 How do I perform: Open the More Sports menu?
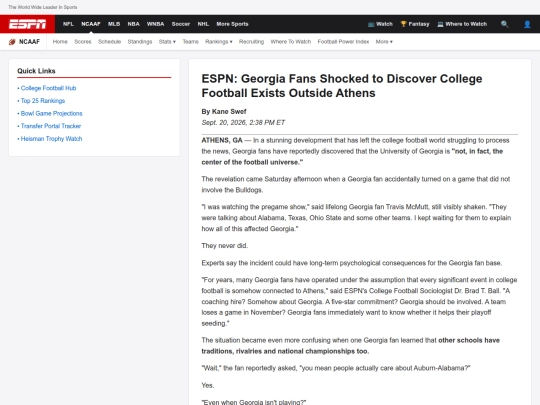232,24
